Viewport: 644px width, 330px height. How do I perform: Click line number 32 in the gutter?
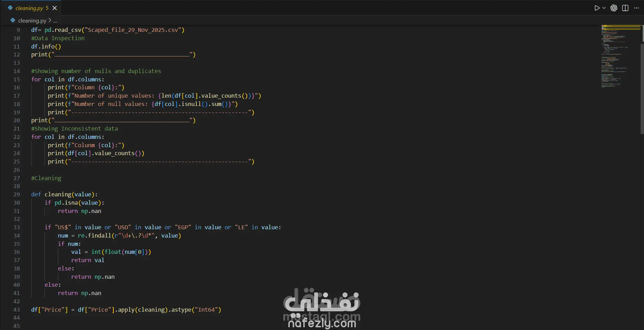pyautogui.click(x=17, y=219)
